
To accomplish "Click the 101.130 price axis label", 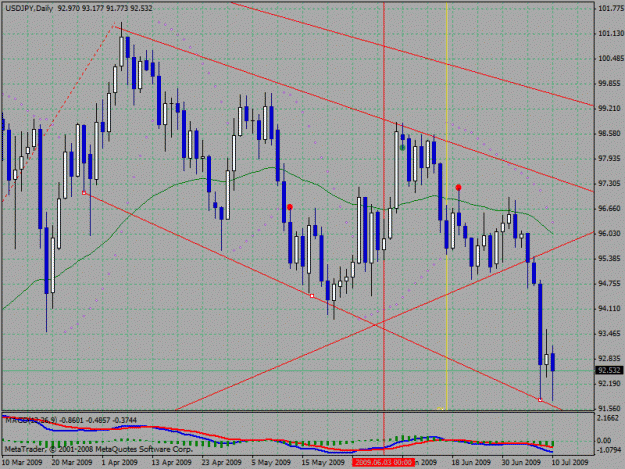I will pos(611,33).
